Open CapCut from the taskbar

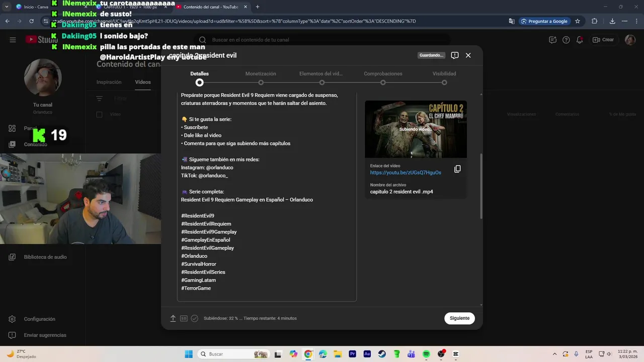(x=456, y=354)
